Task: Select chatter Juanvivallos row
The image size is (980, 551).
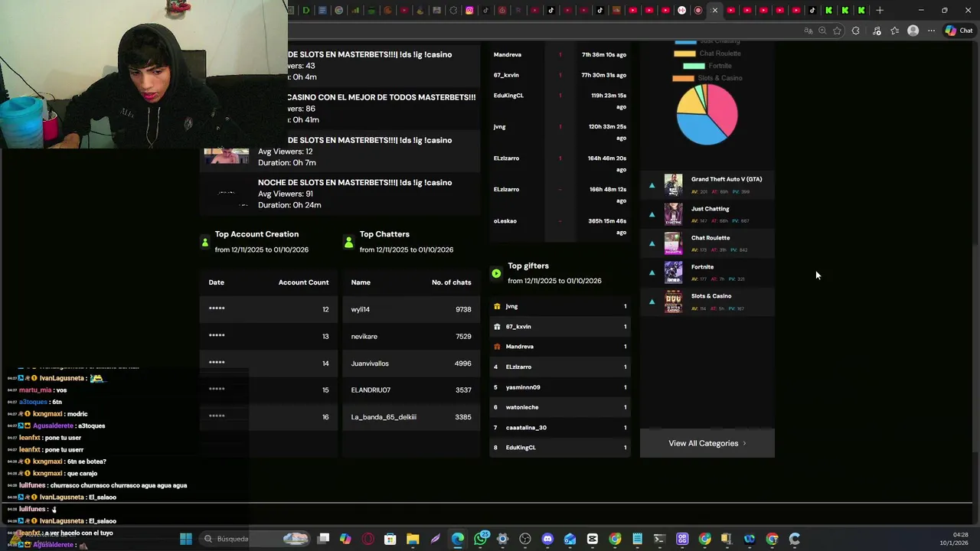Action: (x=411, y=364)
